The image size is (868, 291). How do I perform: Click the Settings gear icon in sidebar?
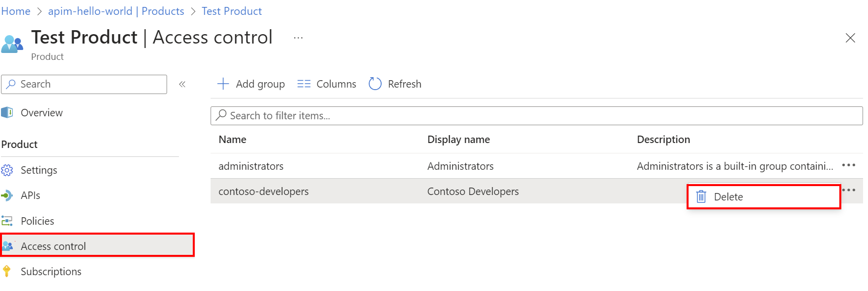coord(7,170)
